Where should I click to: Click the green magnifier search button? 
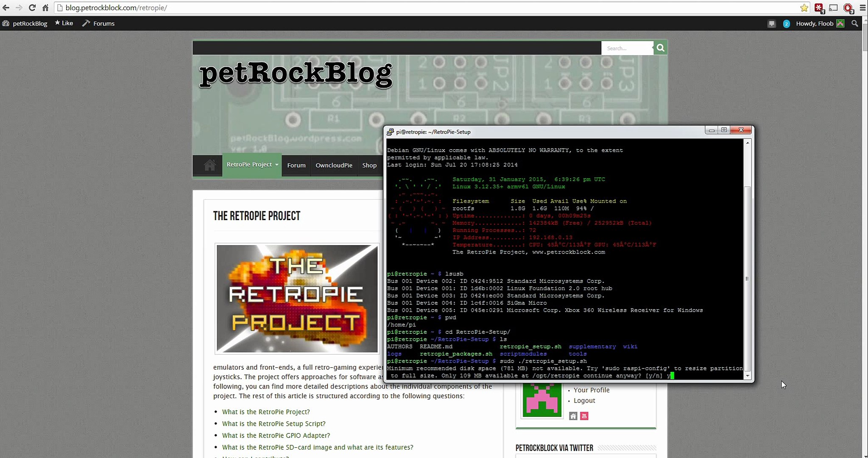click(x=660, y=48)
